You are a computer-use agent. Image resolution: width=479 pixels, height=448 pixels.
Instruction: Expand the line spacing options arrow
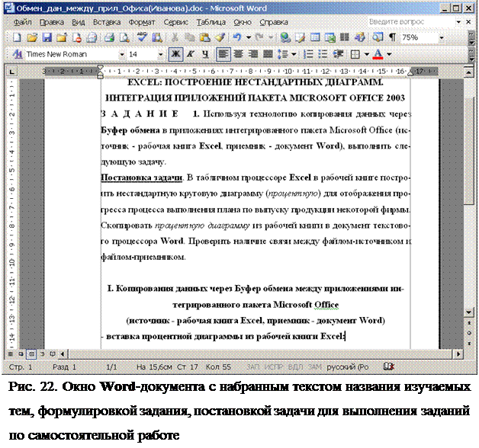(x=294, y=54)
